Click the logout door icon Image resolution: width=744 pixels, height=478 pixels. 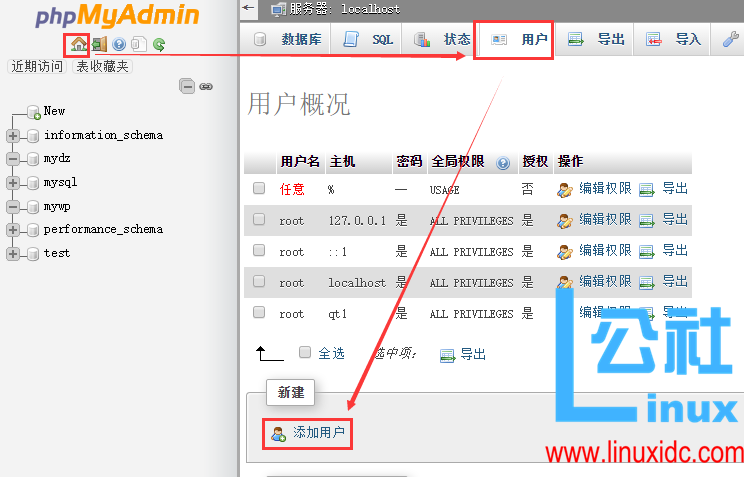(100, 44)
